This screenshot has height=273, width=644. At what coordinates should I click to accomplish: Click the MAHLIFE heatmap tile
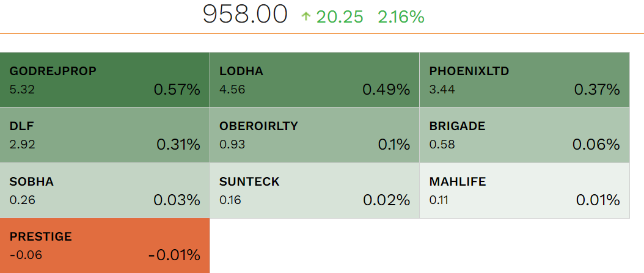(x=524, y=190)
